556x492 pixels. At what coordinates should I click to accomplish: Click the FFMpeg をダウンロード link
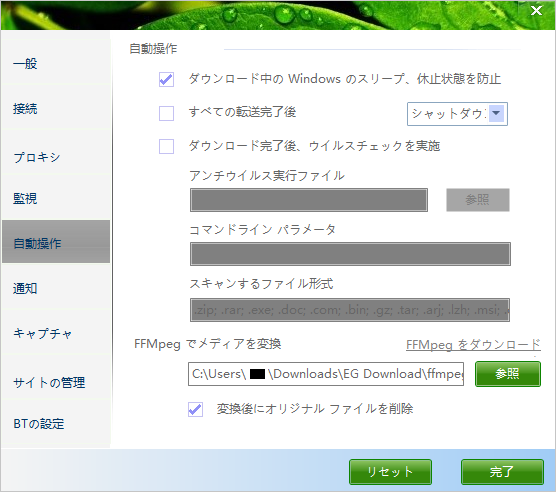pyautogui.click(x=473, y=344)
